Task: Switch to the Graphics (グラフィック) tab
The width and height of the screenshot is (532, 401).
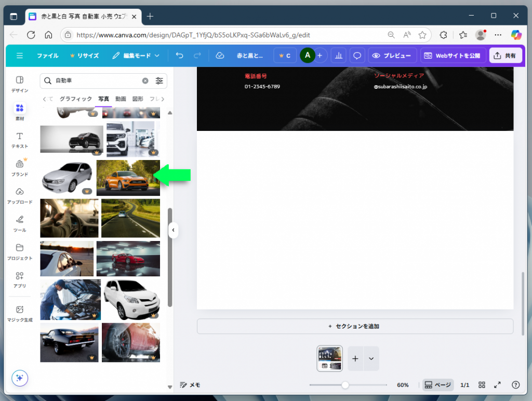Action: (x=76, y=99)
